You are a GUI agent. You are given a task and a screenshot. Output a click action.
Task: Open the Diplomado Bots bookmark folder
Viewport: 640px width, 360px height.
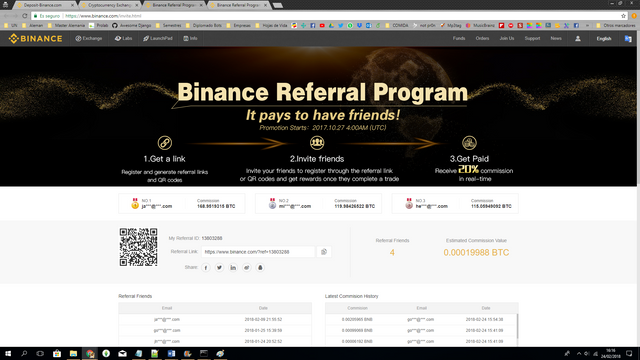click(x=203, y=25)
